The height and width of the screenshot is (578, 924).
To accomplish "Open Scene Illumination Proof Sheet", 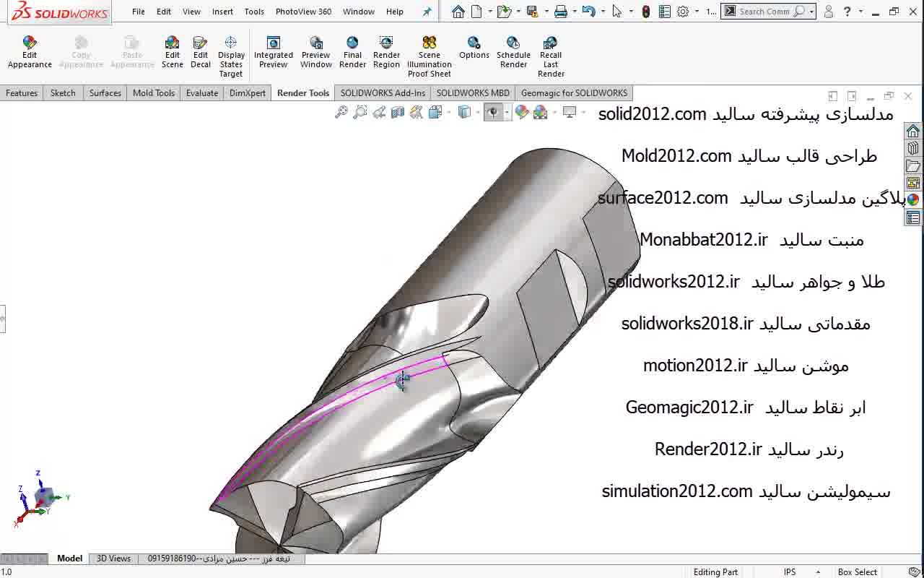I will [430, 57].
